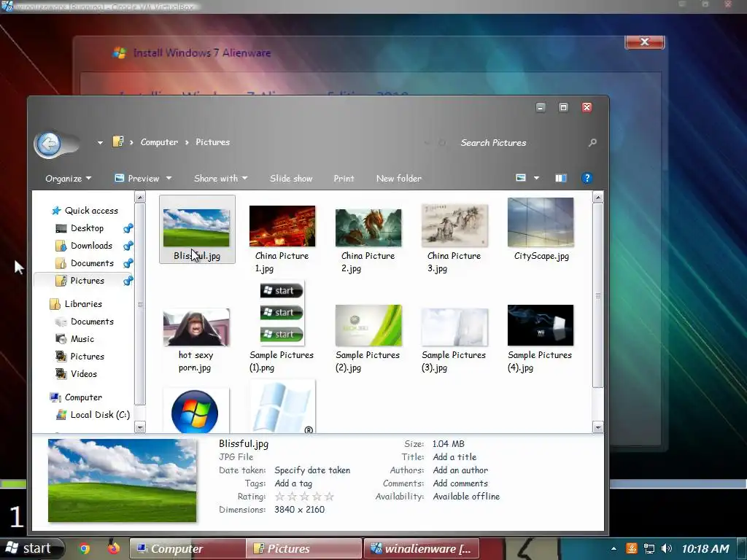Open the recent locations dropdown arrow
Image resolution: width=747 pixels, height=560 pixels.
click(x=100, y=142)
